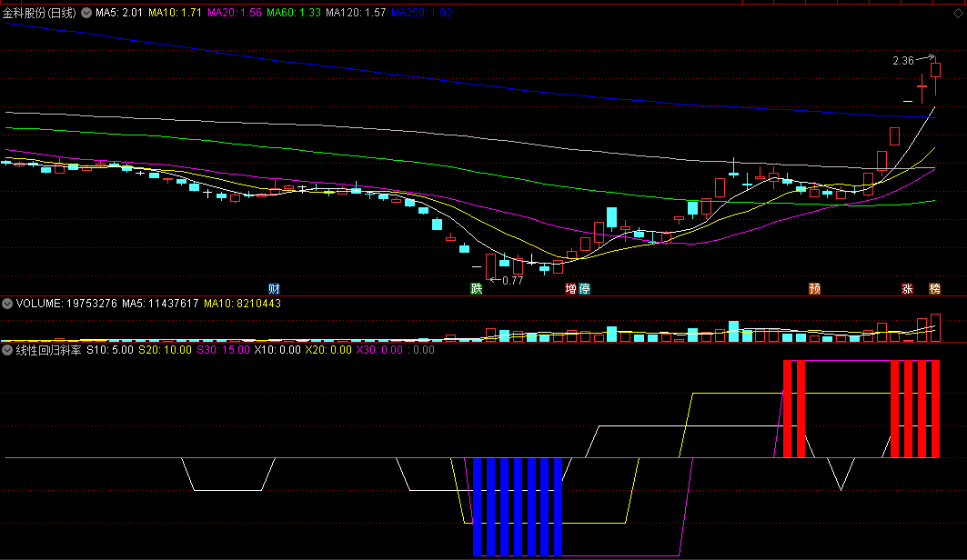Click the red 增 event marker
Viewport: 967px width, 560px height.
point(571,289)
